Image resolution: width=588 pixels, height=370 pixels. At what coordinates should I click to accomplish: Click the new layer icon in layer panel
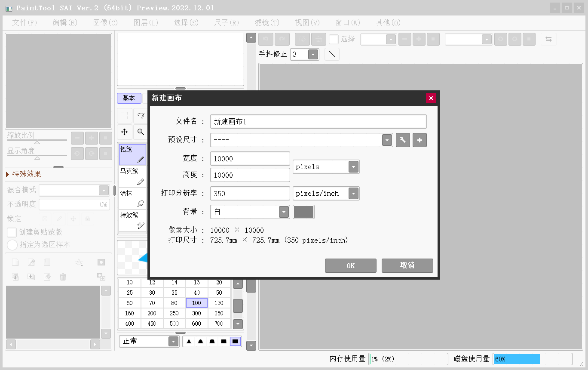(15, 262)
